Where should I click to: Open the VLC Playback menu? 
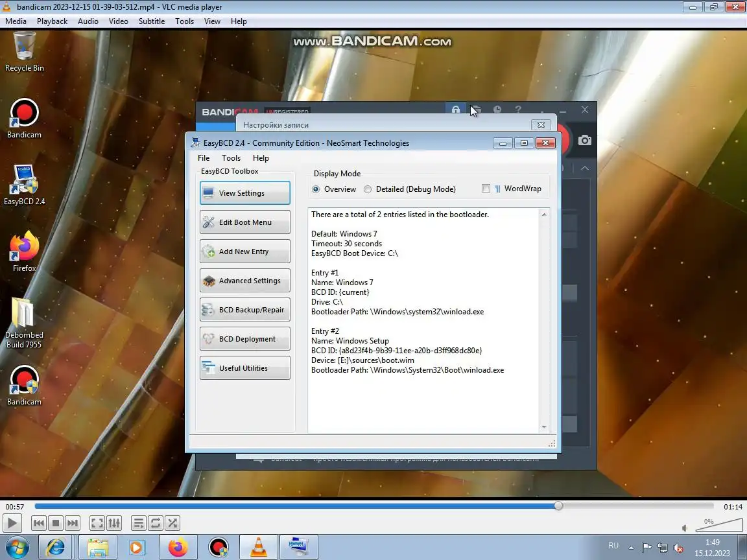(x=52, y=21)
